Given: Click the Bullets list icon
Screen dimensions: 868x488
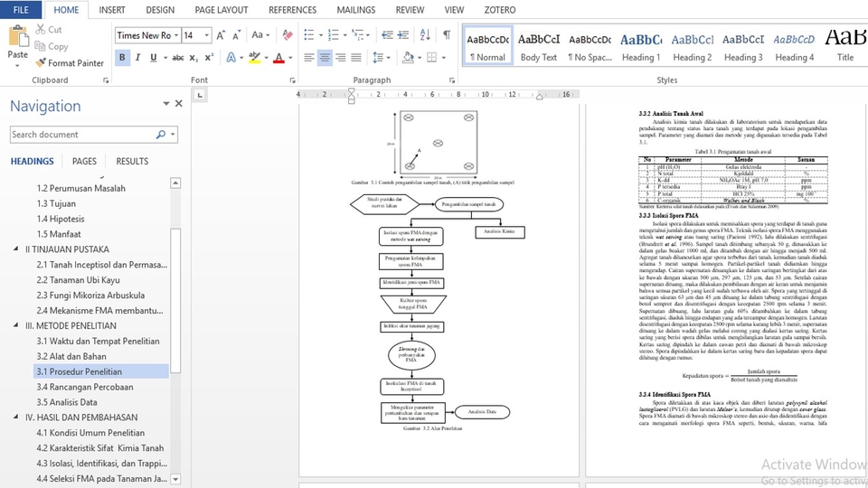Looking at the screenshot, I should coord(309,35).
